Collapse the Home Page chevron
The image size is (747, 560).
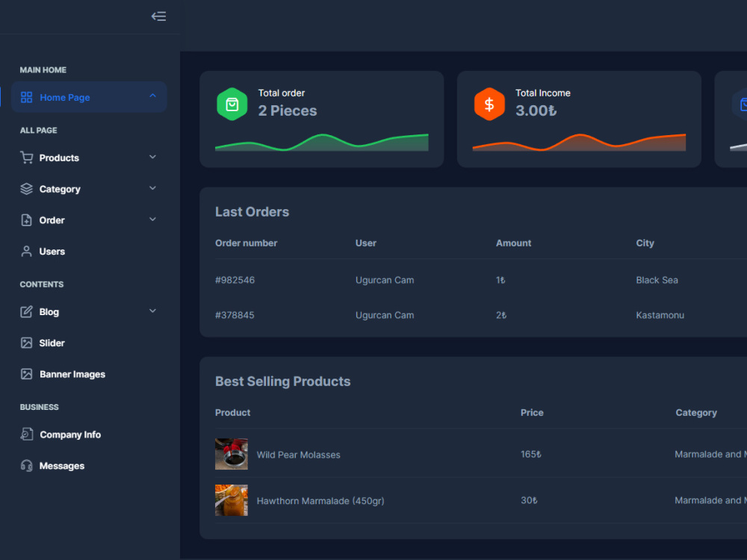152,96
